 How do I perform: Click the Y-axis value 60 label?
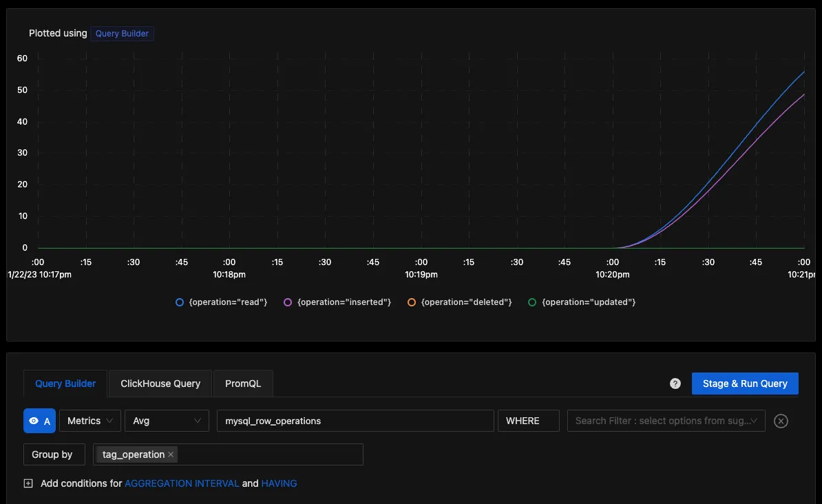[x=22, y=59]
